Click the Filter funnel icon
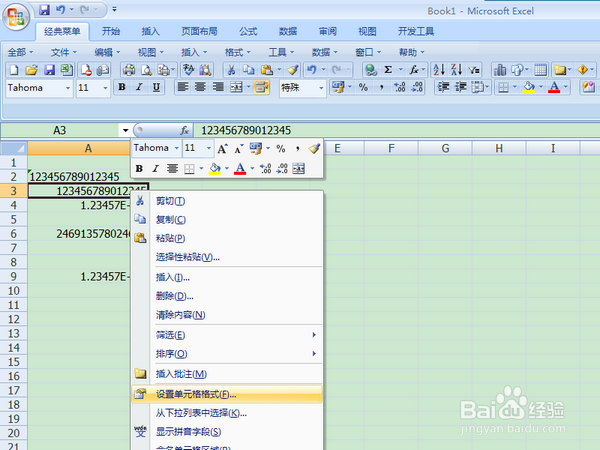 [x=474, y=70]
